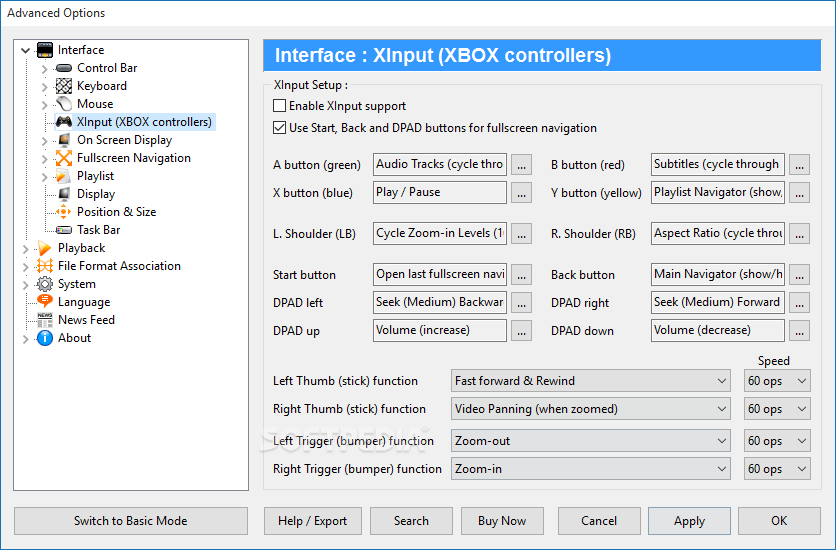Browse function for A button (green)
Viewport: 836px width, 550px height.
pos(521,165)
